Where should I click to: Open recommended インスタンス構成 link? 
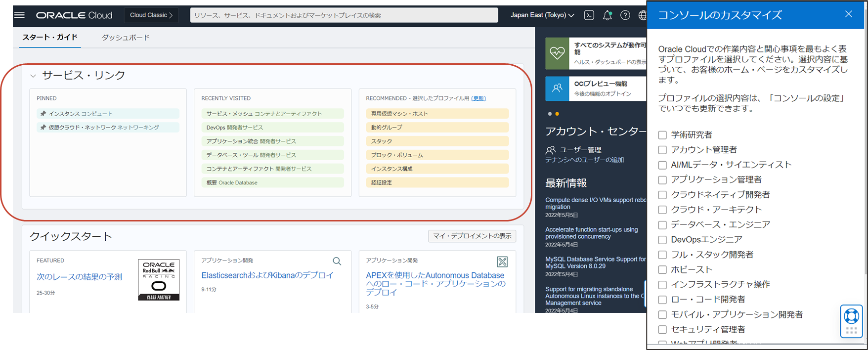coord(437,169)
